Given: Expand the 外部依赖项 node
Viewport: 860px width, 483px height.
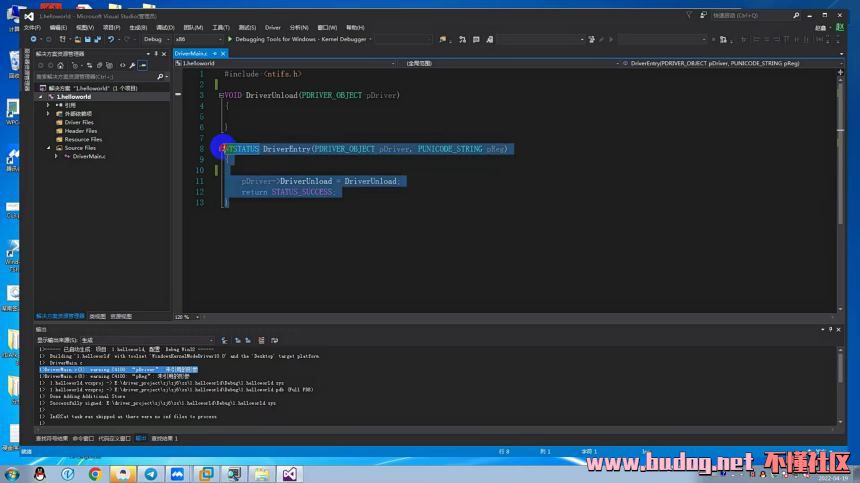Looking at the screenshot, I should tap(48, 114).
